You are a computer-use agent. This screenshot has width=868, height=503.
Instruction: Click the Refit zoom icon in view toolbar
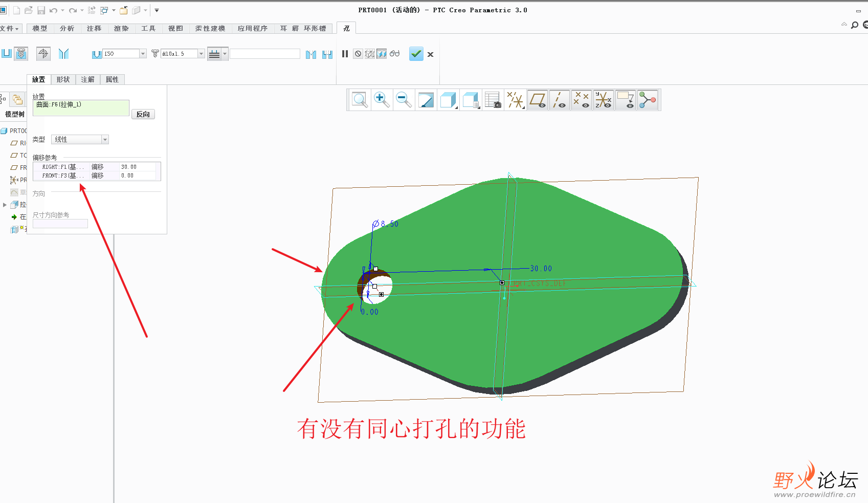tap(360, 100)
